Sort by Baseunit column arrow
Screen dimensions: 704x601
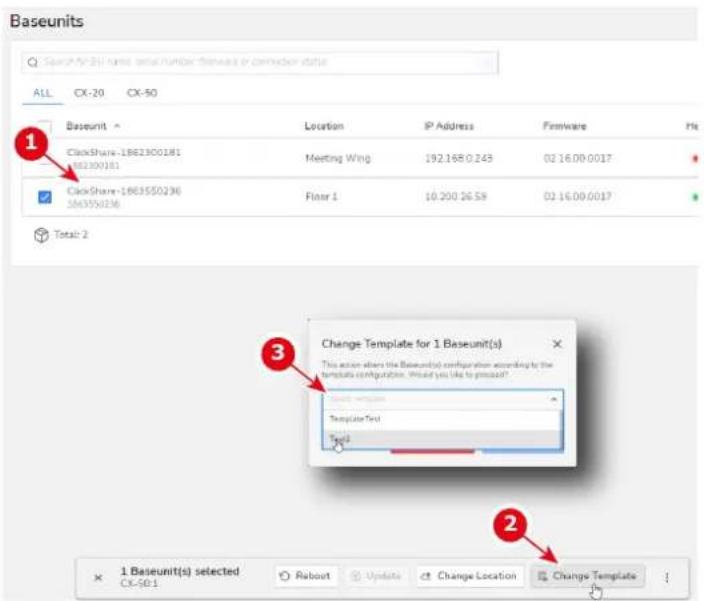point(117,126)
